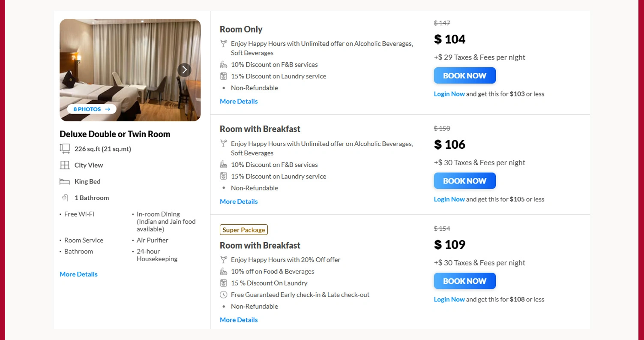Click the King Bed icon
Viewport: 644px width, 340px height.
pyautogui.click(x=64, y=181)
